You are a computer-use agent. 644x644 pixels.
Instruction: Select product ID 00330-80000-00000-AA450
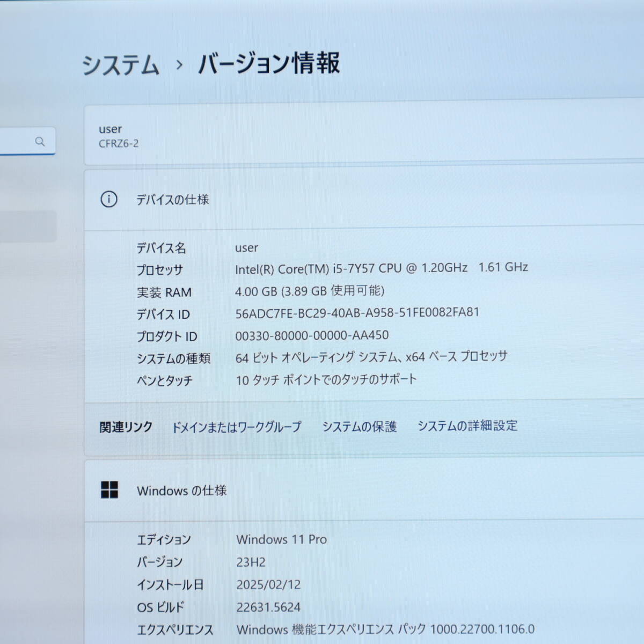(312, 335)
